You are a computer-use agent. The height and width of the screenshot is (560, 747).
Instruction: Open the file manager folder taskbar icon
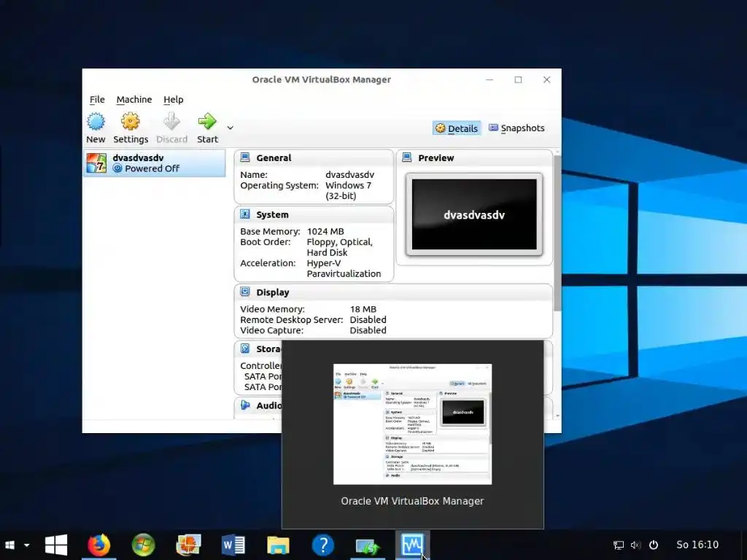tap(278, 545)
